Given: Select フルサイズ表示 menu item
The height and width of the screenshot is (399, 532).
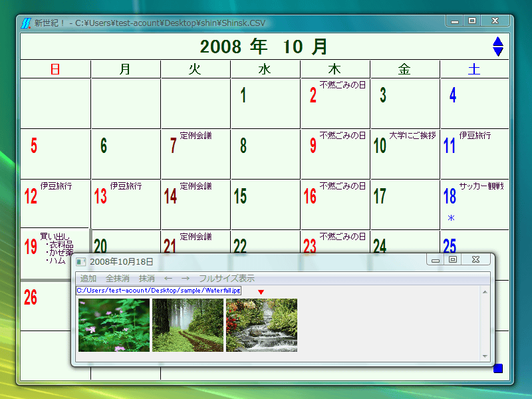Looking at the screenshot, I should pos(227,279).
